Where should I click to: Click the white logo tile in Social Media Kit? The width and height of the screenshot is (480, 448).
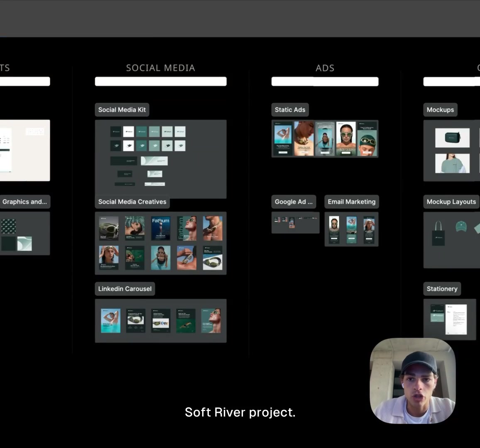(x=129, y=132)
